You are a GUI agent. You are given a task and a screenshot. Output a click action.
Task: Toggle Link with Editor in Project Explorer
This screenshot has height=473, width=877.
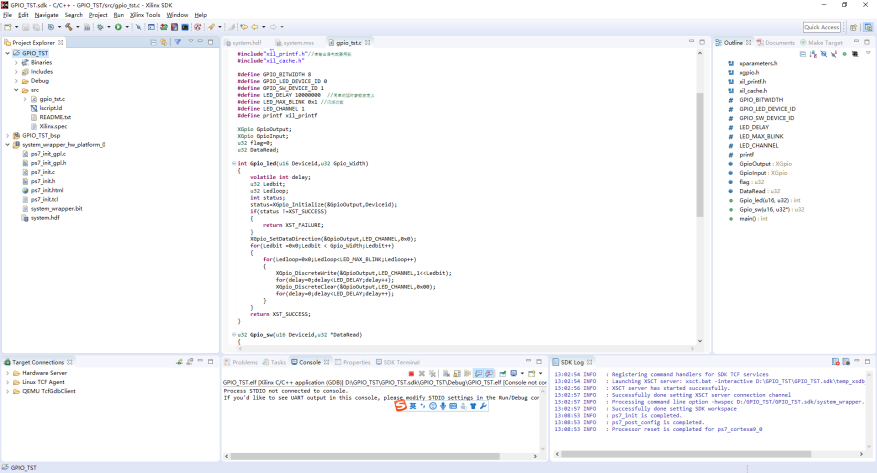pyautogui.click(x=164, y=42)
